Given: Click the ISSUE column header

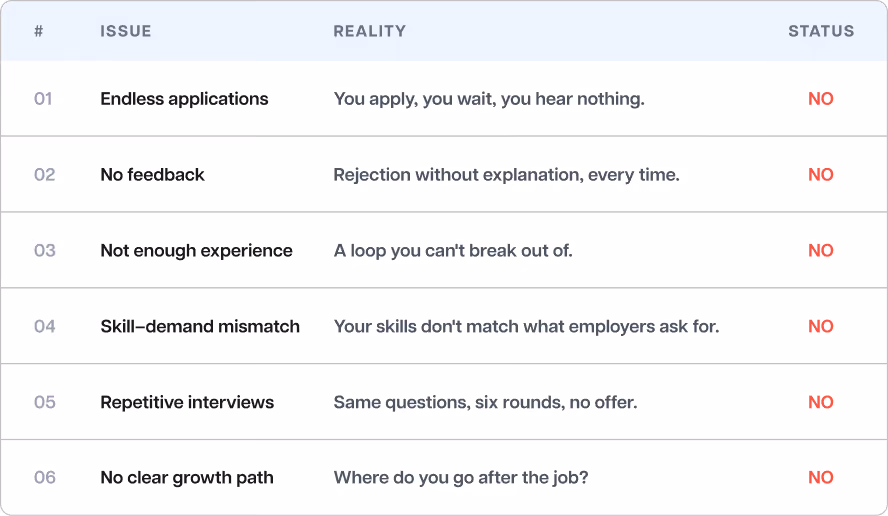Looking at the screenshot, I should [x=126, y=31].
